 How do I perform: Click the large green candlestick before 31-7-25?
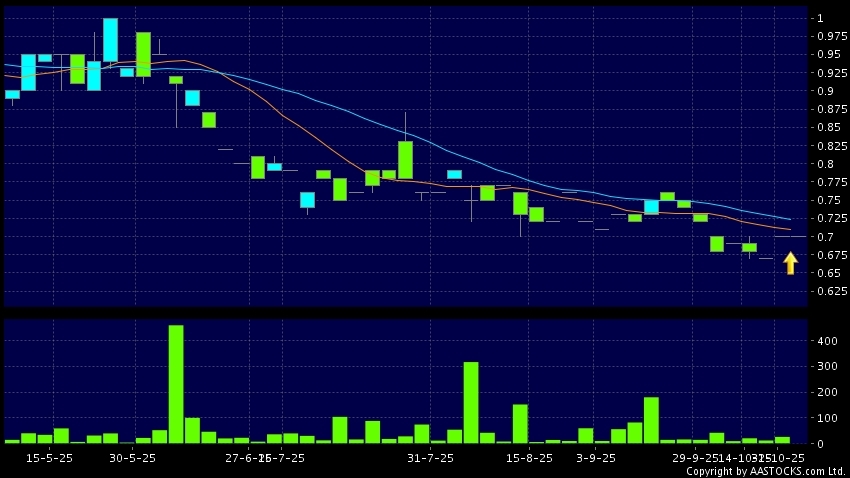[x=405, y=159]
